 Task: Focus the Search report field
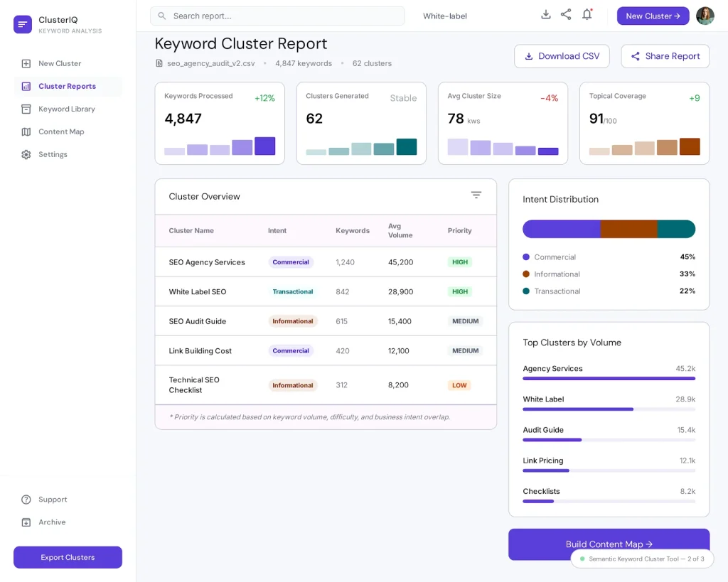click(277, 16)
